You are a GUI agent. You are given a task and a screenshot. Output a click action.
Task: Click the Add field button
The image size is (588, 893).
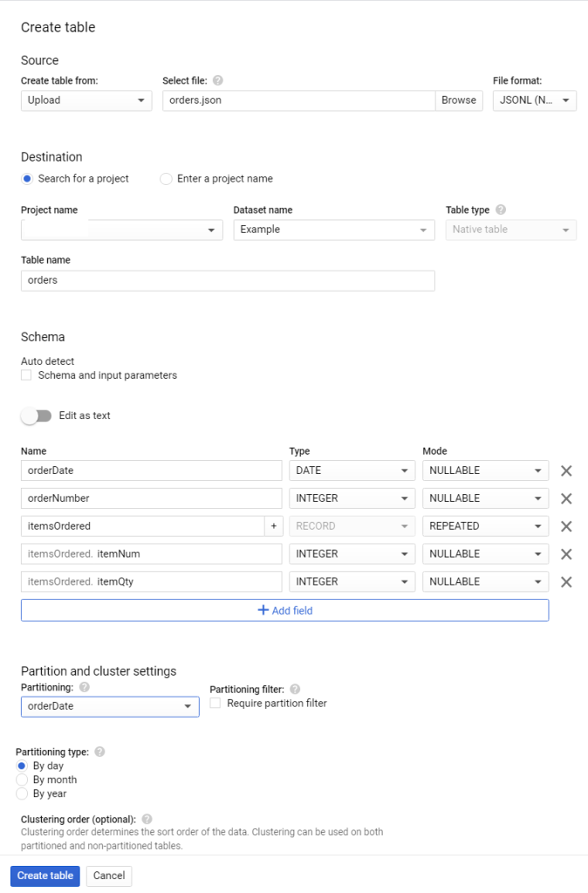point(284,610)
